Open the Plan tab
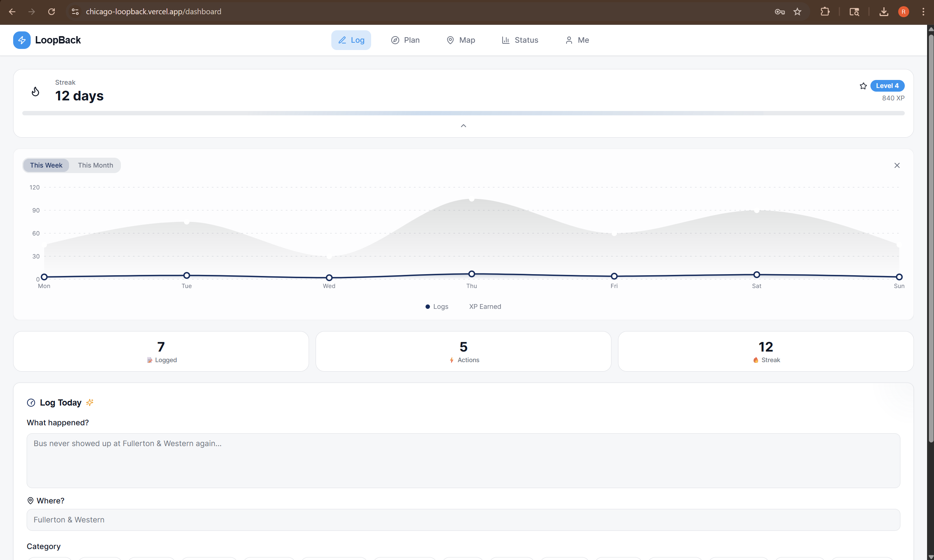934x560 pixels. (x=405, y=40)
